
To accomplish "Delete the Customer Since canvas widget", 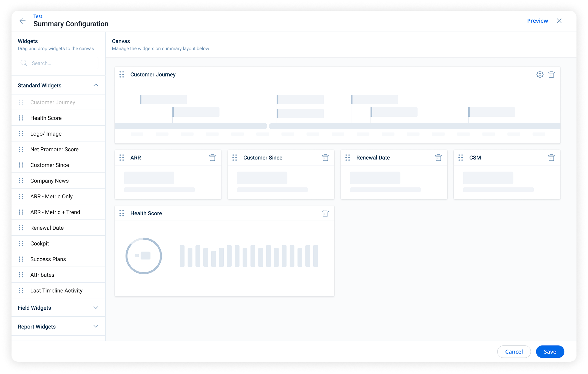I will tap(325, 157).
